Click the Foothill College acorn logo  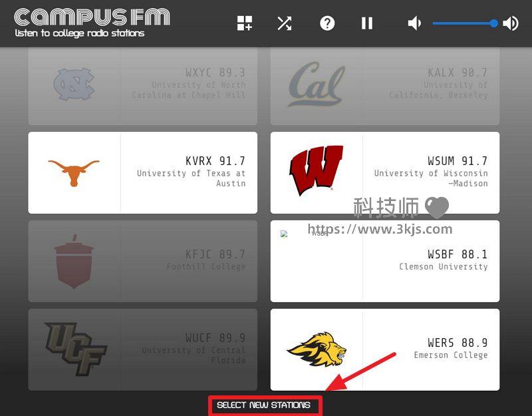[74, 261]
